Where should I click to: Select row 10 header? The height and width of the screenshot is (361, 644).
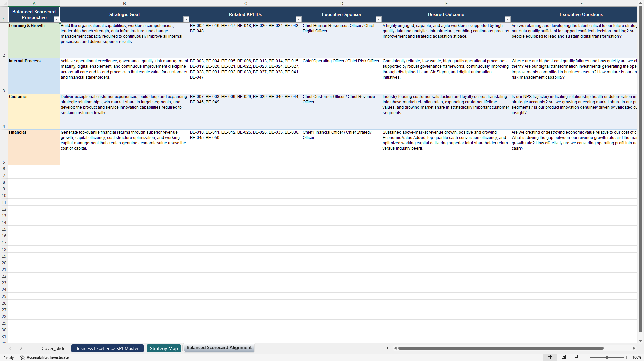tap(4, 195)
